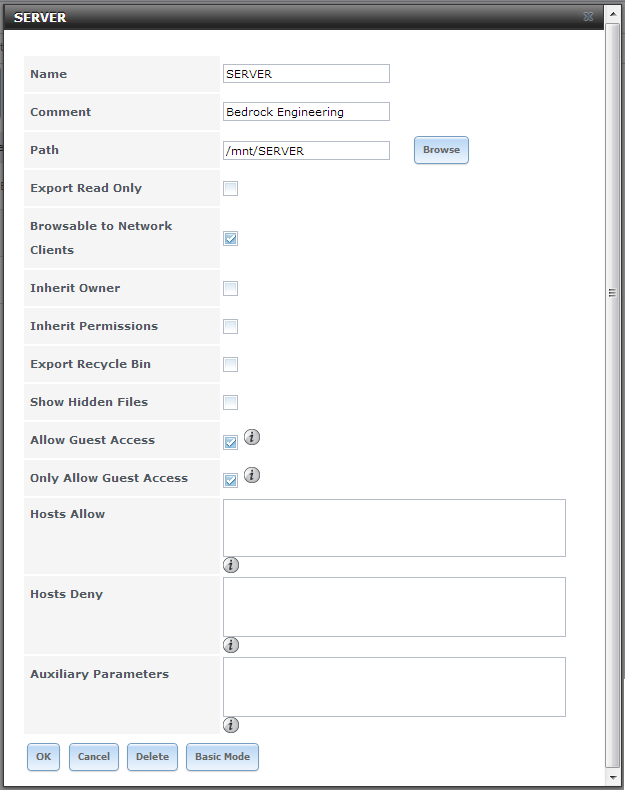Focus the Path input field
625x790 pixels.
306,150
